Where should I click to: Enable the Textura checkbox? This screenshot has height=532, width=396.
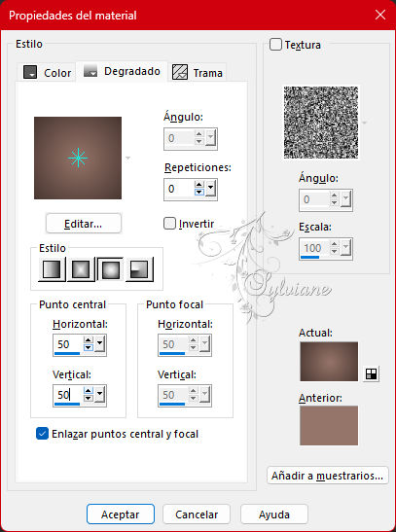[x=275, y=45]
